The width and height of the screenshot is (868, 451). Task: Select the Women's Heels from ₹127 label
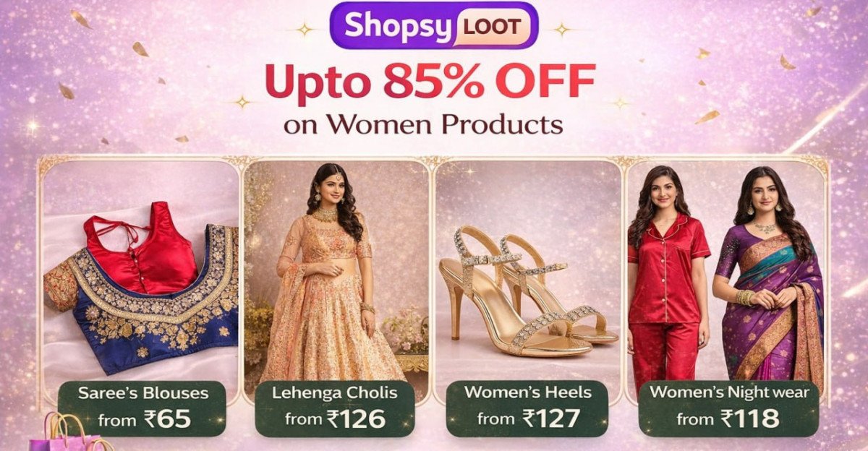(x=527, y=408)
